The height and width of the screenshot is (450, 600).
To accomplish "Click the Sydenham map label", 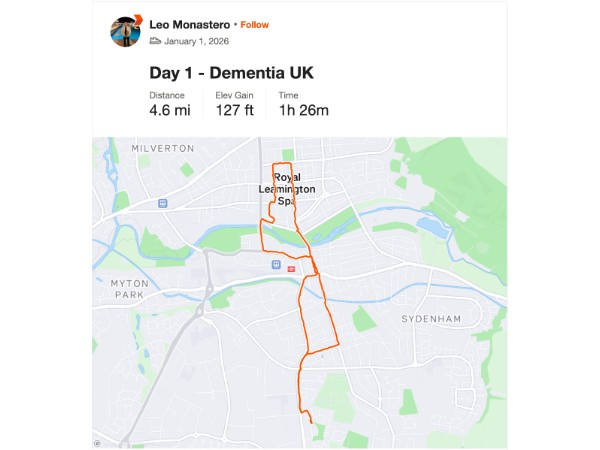I will 429,318.
